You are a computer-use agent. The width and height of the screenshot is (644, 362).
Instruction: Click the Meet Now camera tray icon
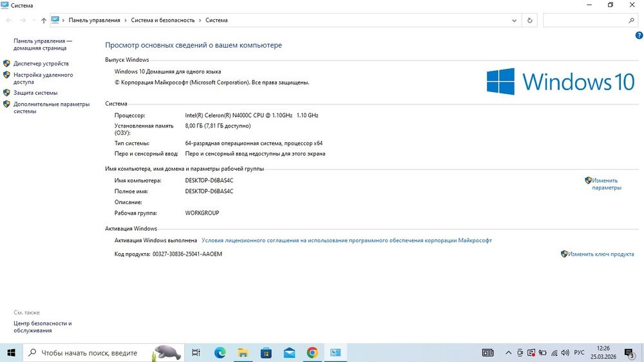(x=520, y=352)
